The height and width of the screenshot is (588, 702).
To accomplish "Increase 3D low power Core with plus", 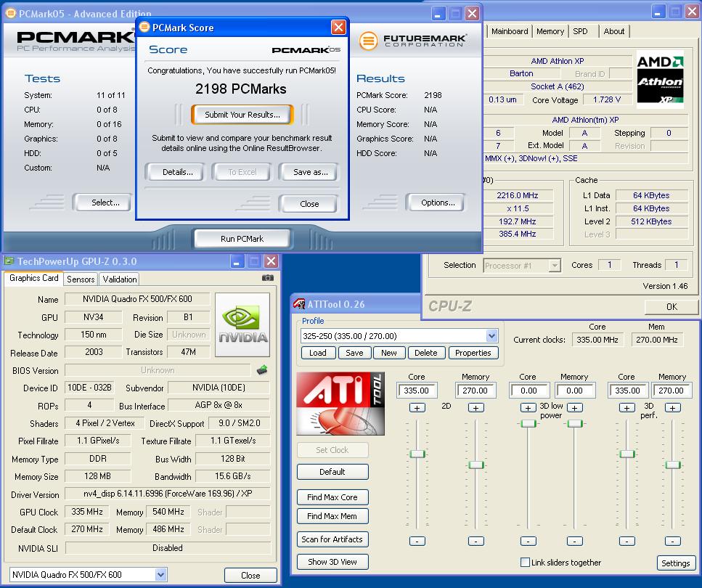I will coord(528,407).
